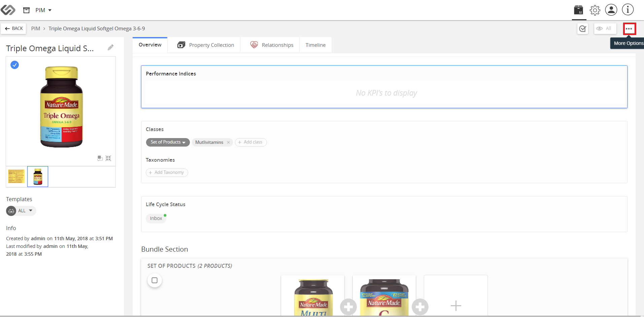The height and width of the screenshot is (317, 644).
Task: Click the Triple Omega Liquid S... title
Action: pyautogui.click(x=50, y=49)
